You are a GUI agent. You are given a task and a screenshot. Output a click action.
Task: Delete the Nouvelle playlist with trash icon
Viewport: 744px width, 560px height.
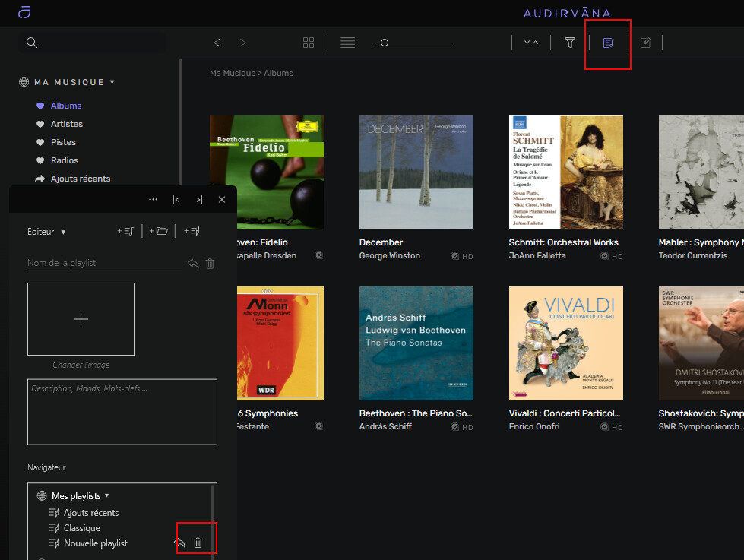click(x=198, y=543)
